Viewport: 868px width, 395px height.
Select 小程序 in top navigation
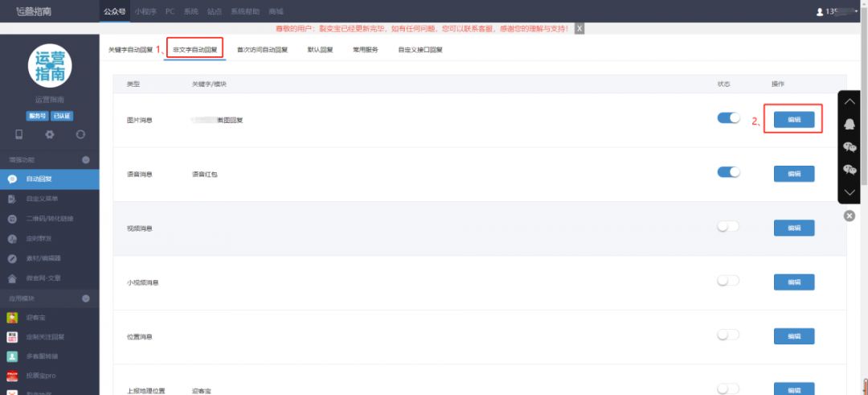click(145, 11)
